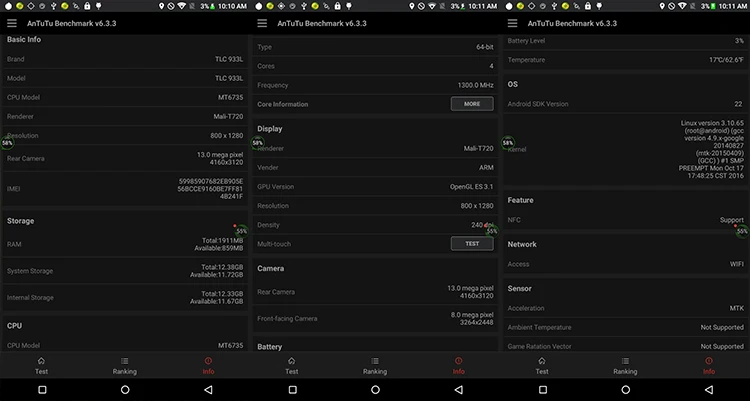Image resolution: width=750 pixels, height=401 pixels.
Task: Select Density row showing 240 dpi
Action: 375,225
